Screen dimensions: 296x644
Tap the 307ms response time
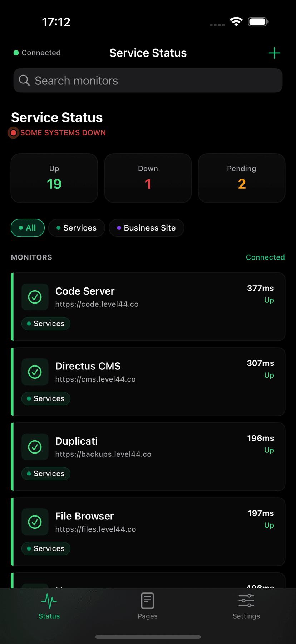[x=261, y=363]
